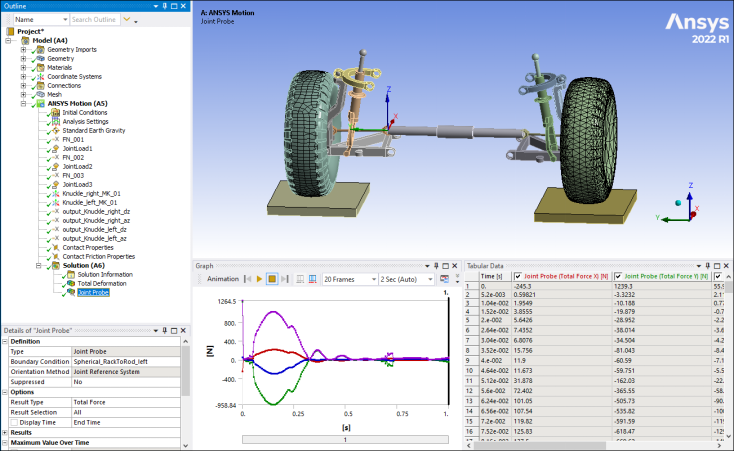Open Graph panel options arrow

pos(427,266)
